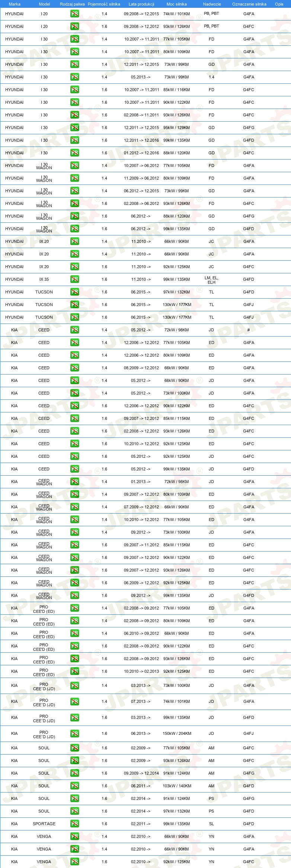Select the IX 35 model cell
The image size is (291, 868).
tap(44, 279)
